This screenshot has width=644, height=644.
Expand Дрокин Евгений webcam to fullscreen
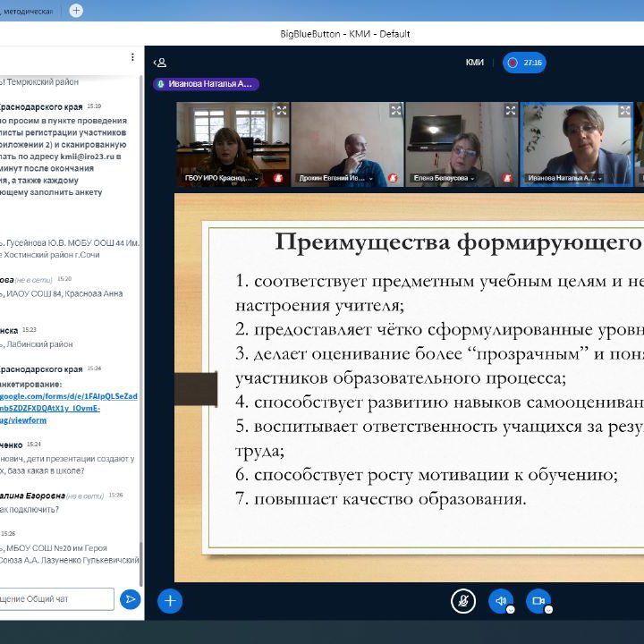tap(395, 111)
